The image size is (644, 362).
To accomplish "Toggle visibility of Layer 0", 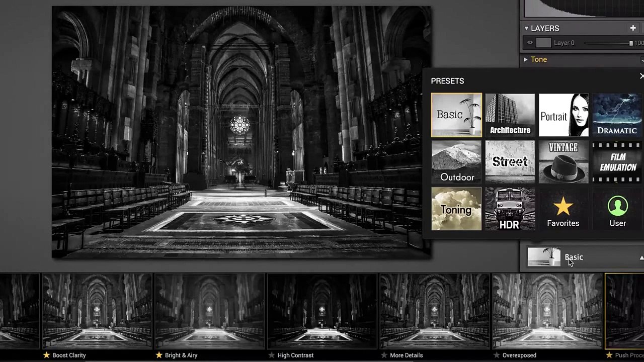I will pos(529,43).
